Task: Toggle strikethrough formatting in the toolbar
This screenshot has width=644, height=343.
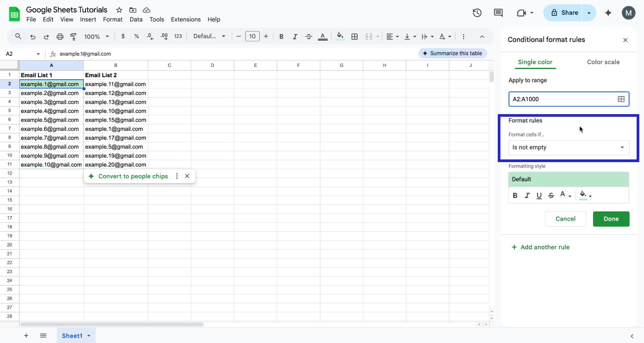Action: tap(309, 36)
